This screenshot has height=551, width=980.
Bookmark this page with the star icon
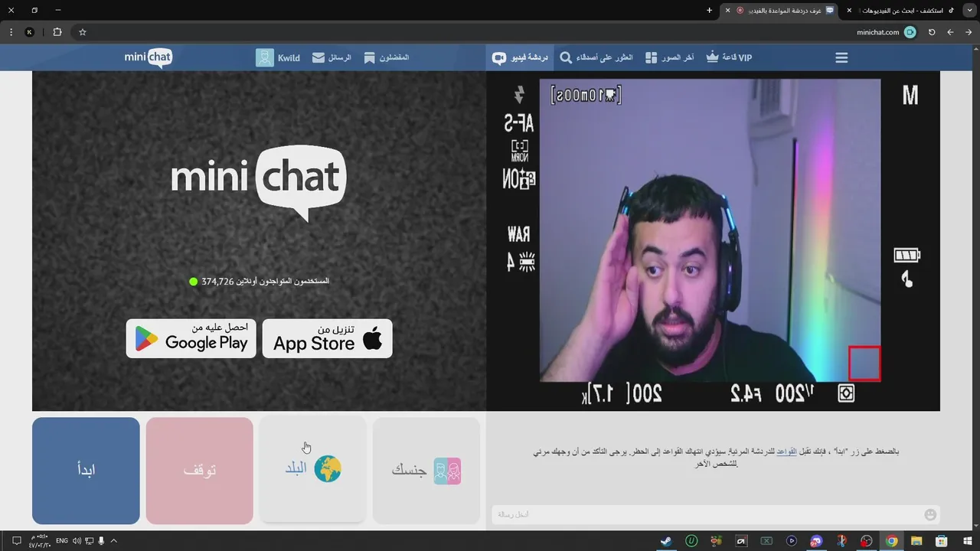(x=83, y=32)
